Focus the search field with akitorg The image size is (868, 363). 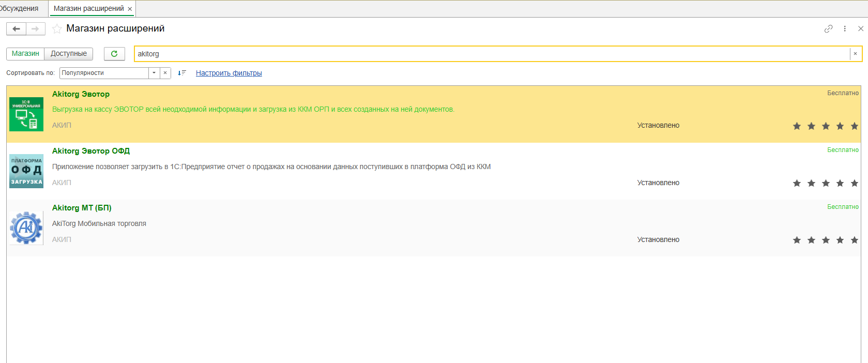pyautogui.click(x=492, y=54)
